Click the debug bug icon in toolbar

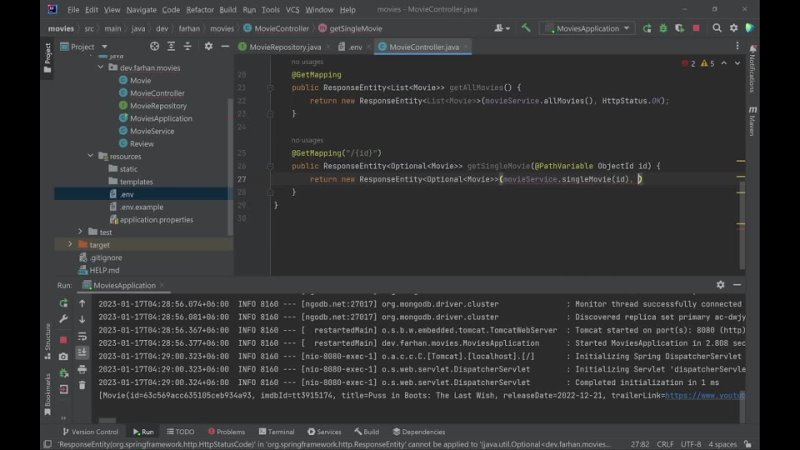(x=663, y=29)
